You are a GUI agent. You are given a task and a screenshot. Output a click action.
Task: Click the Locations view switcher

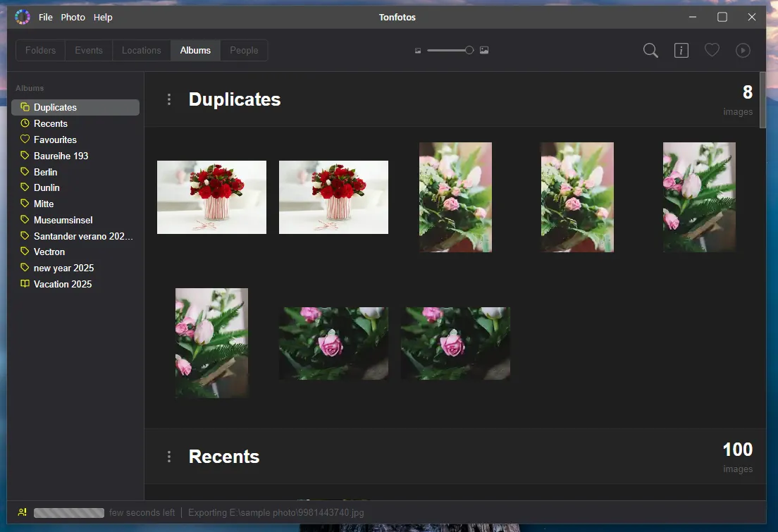(x=141, y=50)
